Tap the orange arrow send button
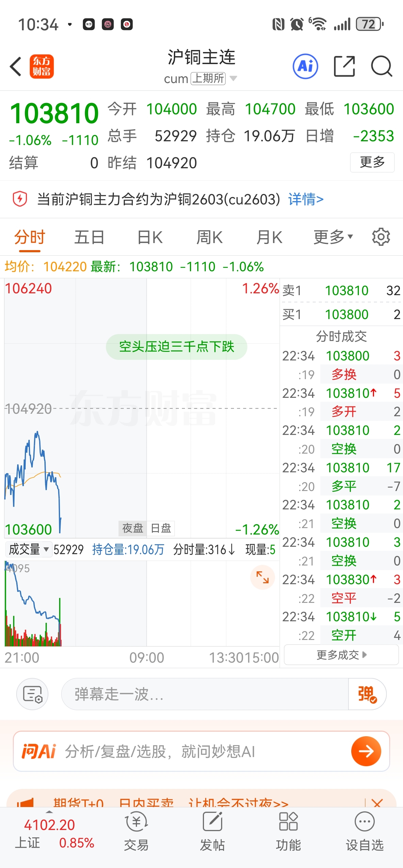 366,751
